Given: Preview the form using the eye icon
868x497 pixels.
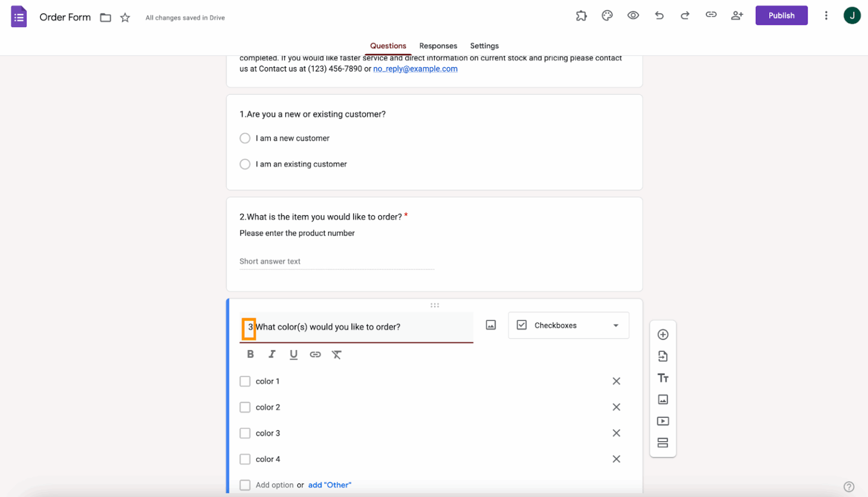Looking at the screenshot, I should (633, 15).
